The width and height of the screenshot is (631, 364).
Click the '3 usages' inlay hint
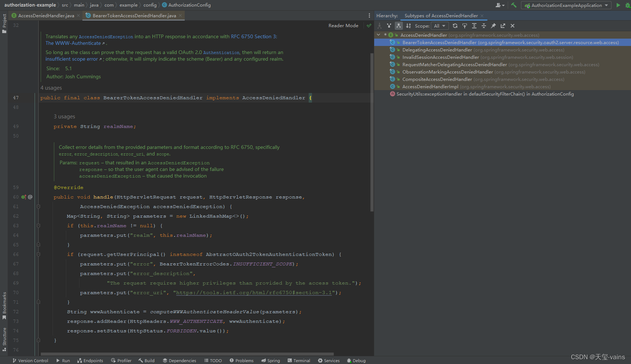[64, 117]
